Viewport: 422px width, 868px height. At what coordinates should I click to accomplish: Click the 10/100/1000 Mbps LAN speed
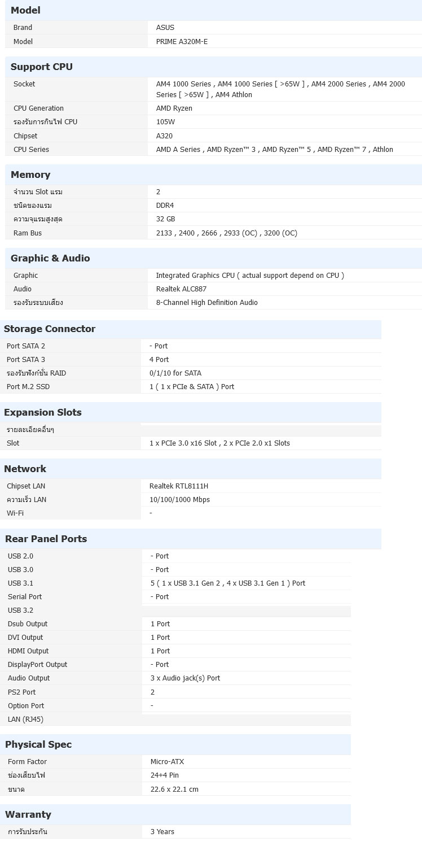click(179, 500)
